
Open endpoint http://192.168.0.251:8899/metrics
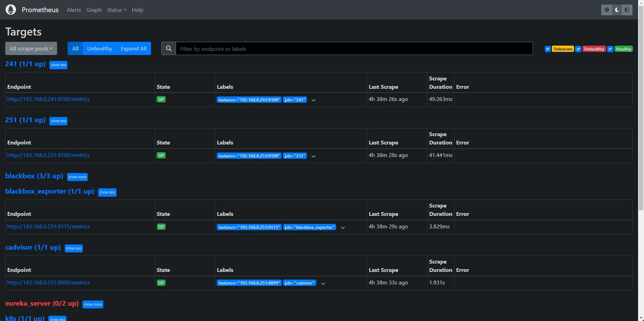pyautogui.click(x=48, y=282)
